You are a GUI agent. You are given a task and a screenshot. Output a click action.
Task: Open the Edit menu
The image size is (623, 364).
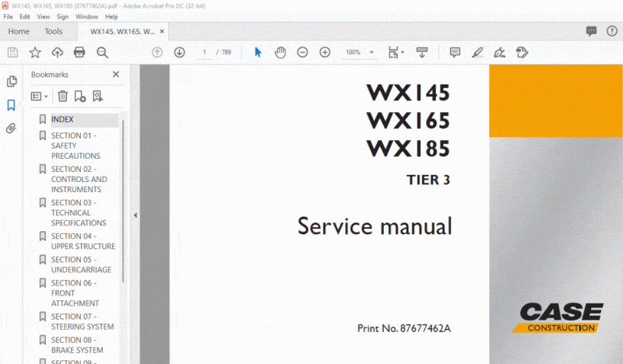25,16
